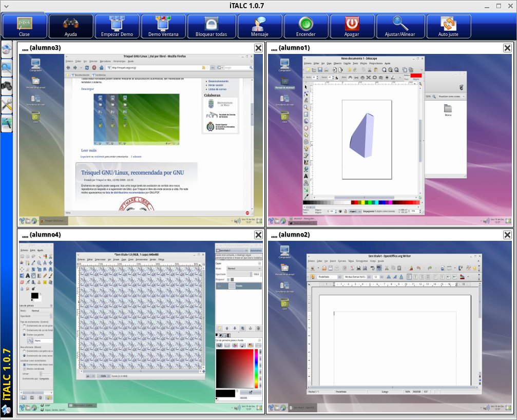Click the Clase chalkboard button
The width and height of the screenshot is (517, 420).
(x=24, y=26)
